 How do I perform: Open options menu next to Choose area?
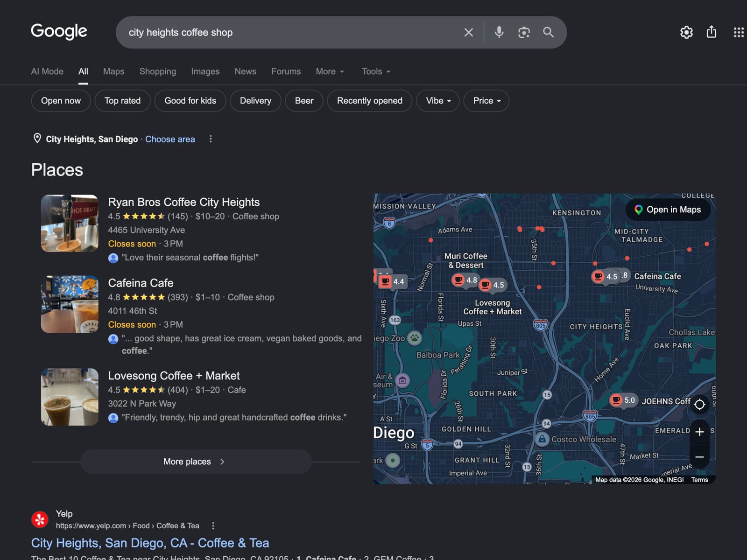(211, 139)
